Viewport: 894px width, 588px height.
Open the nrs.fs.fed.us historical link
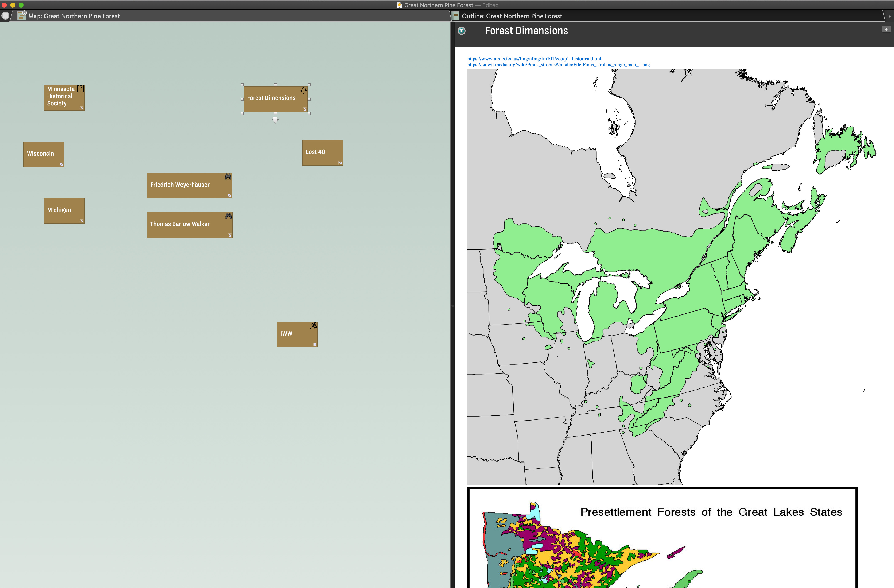tap(534, 59)
